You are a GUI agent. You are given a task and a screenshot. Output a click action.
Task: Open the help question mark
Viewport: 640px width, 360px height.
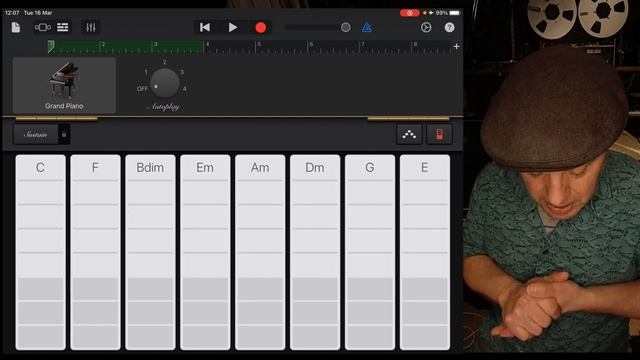click(449, 27)
